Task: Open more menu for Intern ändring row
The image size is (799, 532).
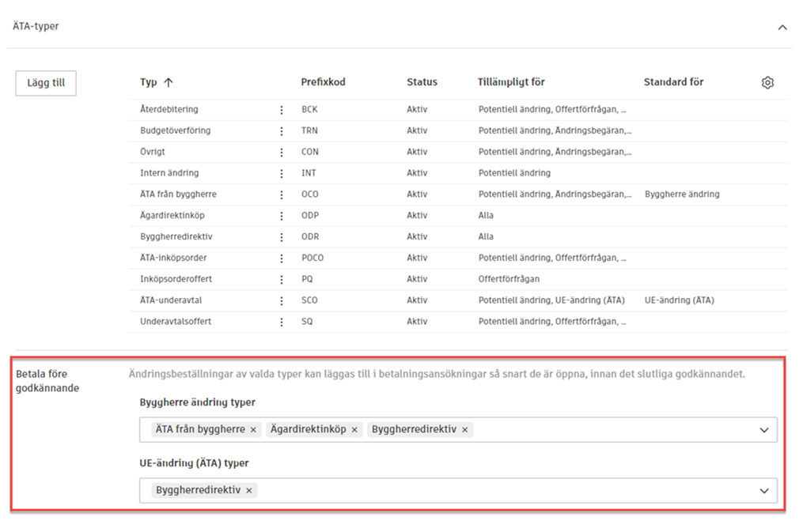Action: [x=282, y=174]
